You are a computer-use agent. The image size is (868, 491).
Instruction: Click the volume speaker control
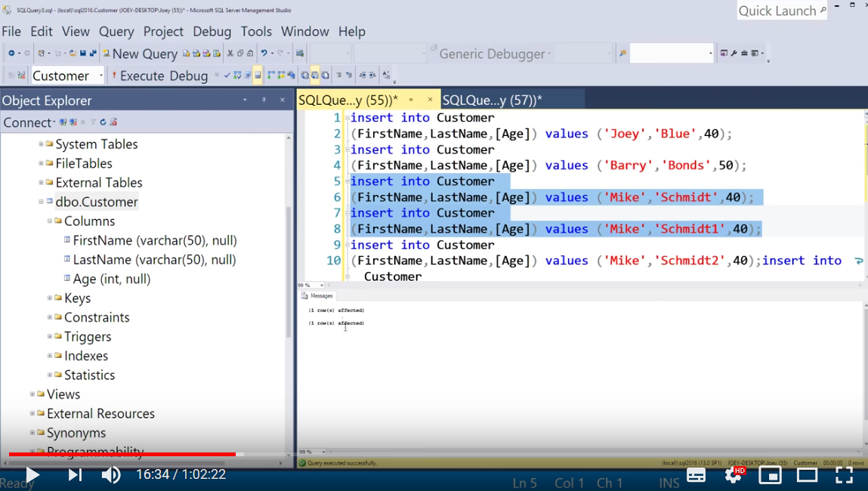click(111, 475)
